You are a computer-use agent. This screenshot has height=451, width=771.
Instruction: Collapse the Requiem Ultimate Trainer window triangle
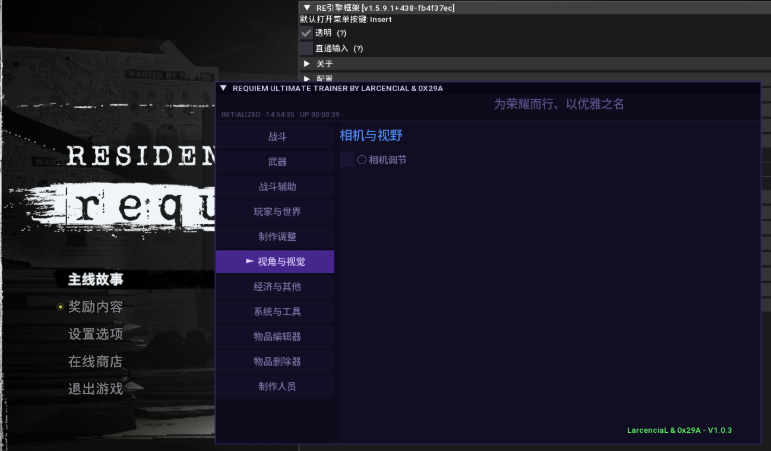click(x=223, y=88)
